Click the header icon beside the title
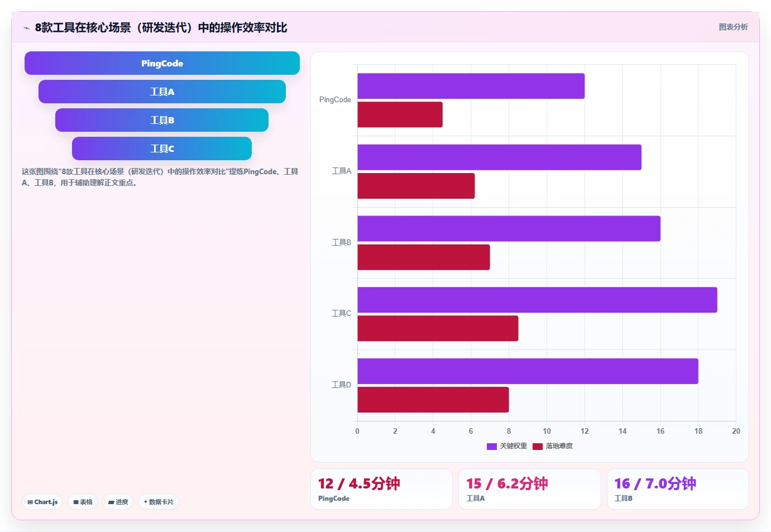The width and height of the screenshot is (771, 532). (26, 28)
